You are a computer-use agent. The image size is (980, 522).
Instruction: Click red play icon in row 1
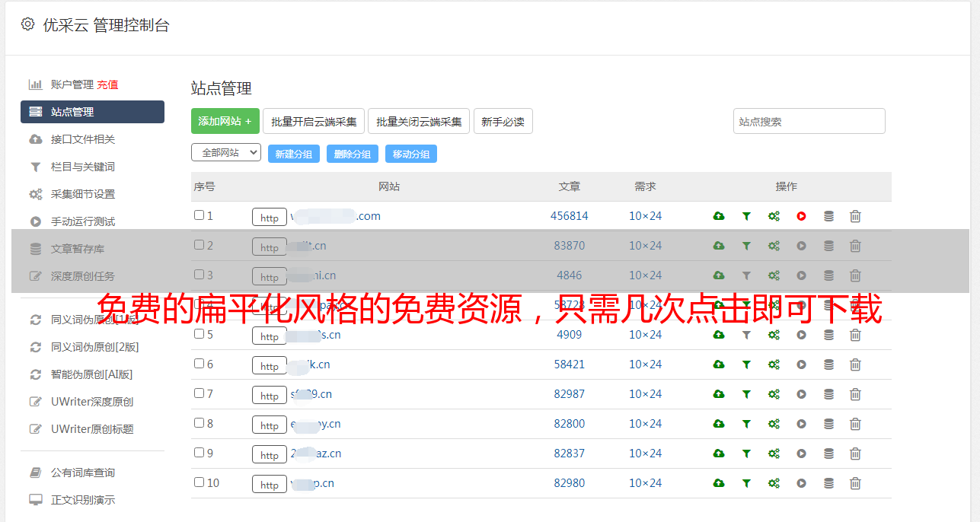pyautogui.click(x=801, y=216)
